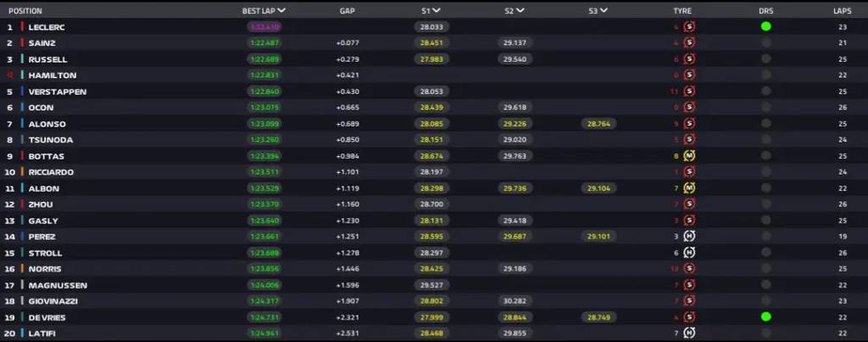
Task: Click Leclerc's soft tyre icon
Action: [x=689, y=26]
